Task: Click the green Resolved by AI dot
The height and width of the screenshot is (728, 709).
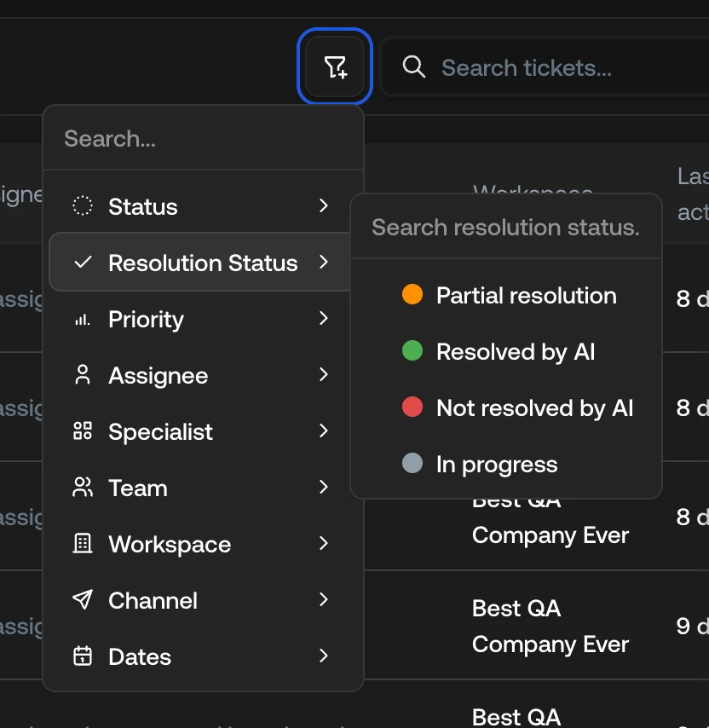Action: pyautogui.click(x=412, y=350)
